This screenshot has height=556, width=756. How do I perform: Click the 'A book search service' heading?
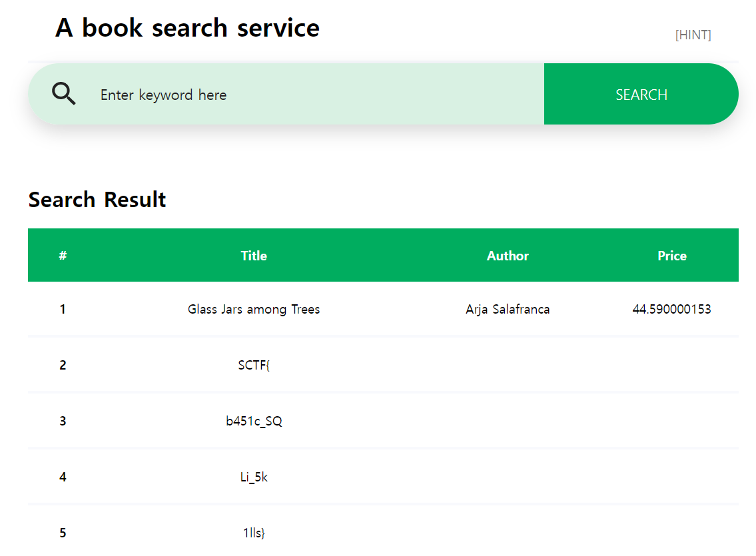pos(187,27)
